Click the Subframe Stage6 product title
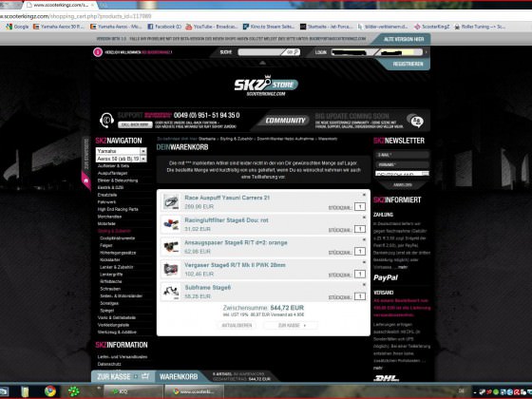Screen dimensions: 532x399 [x=208, y=287]
